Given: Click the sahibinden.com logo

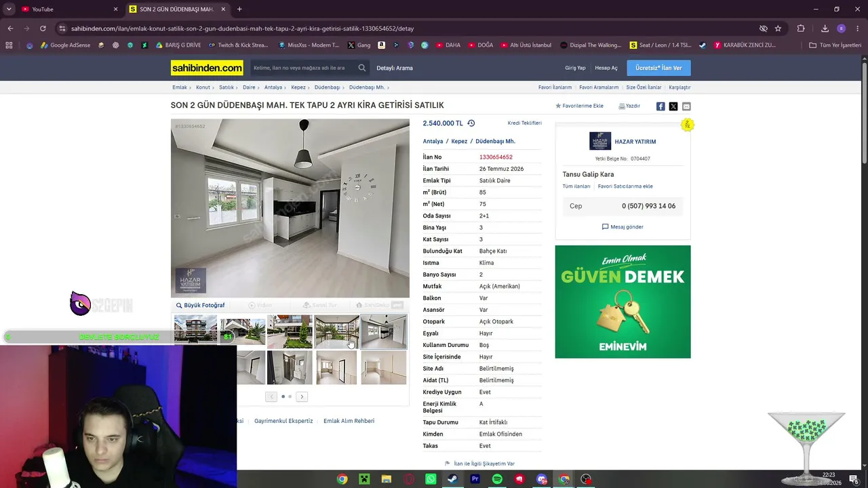Looking at the screenshot, I should pyautogui.click(x=207, y=68).
